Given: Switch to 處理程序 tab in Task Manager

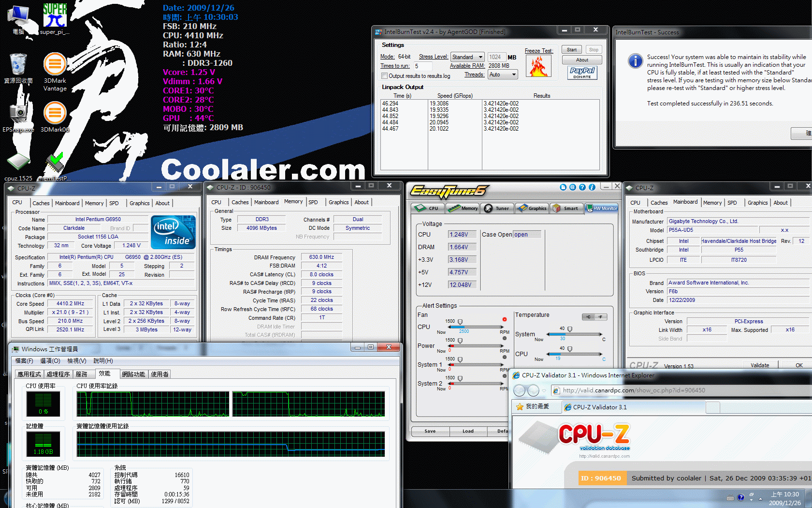Looking at the screenshot, I should pos(58,374).
